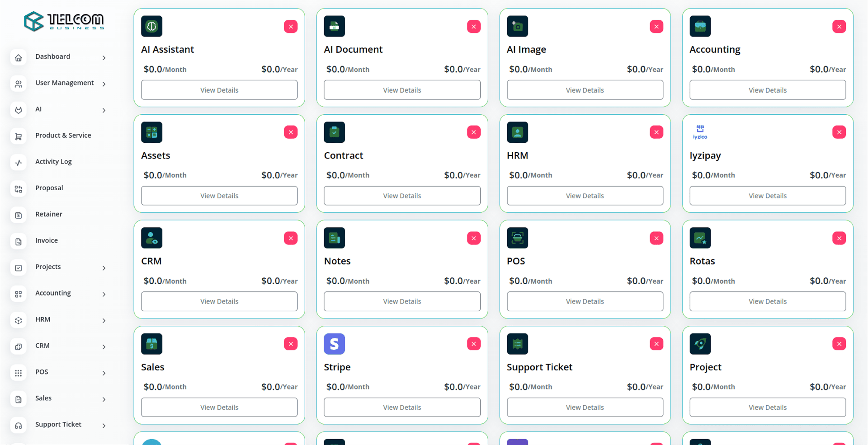View Details for the HRM module
This screenshot has height=445, width=868.
[x=585, y=196]
